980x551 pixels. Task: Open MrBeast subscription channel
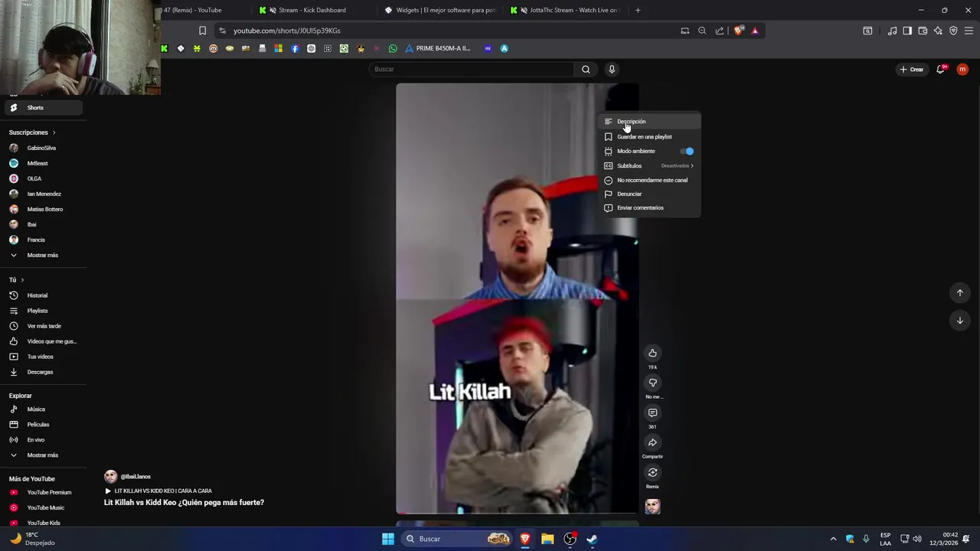pyautogui.click(x=43, y=163)
